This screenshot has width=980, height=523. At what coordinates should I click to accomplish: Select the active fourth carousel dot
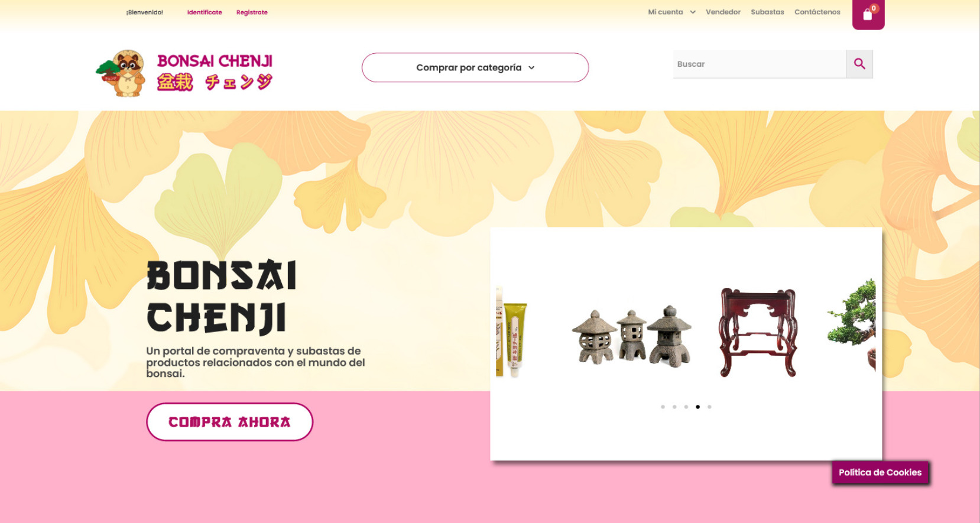[697, 407]
